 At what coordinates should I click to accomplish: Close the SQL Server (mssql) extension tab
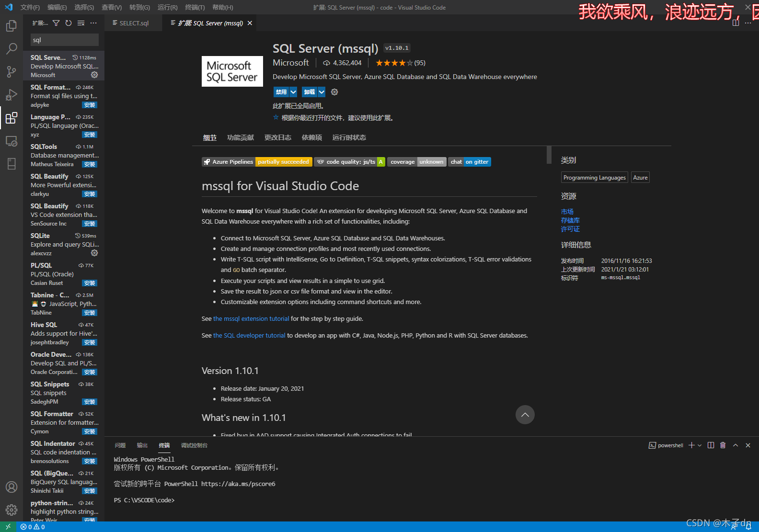(x=250, y=23)
